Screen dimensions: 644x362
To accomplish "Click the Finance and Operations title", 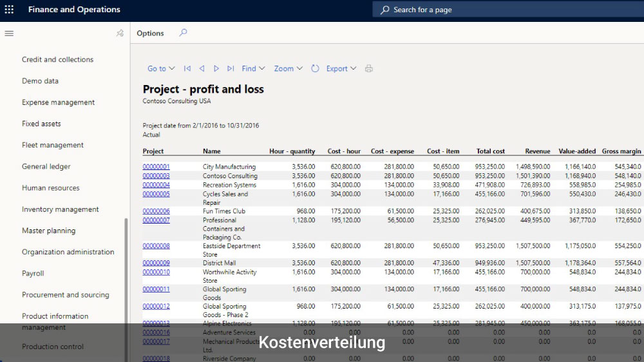I will (x=74, y=10).
